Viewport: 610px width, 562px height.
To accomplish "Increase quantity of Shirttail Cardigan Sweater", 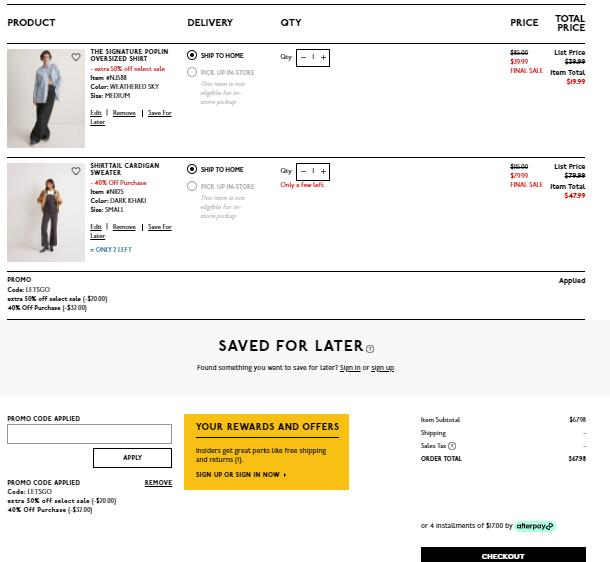I will coord(323,172).
